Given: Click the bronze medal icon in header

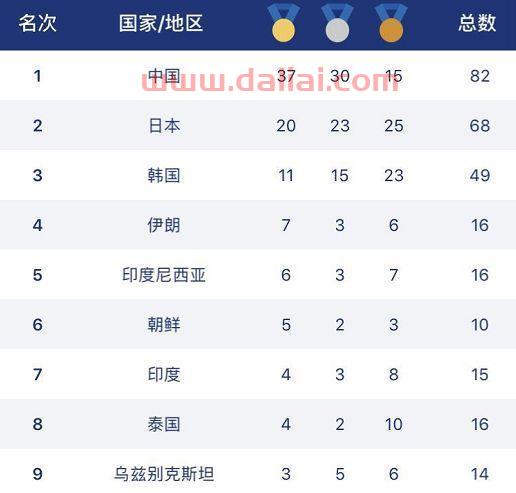Looking at the screenshot, I should pos(391,23).
